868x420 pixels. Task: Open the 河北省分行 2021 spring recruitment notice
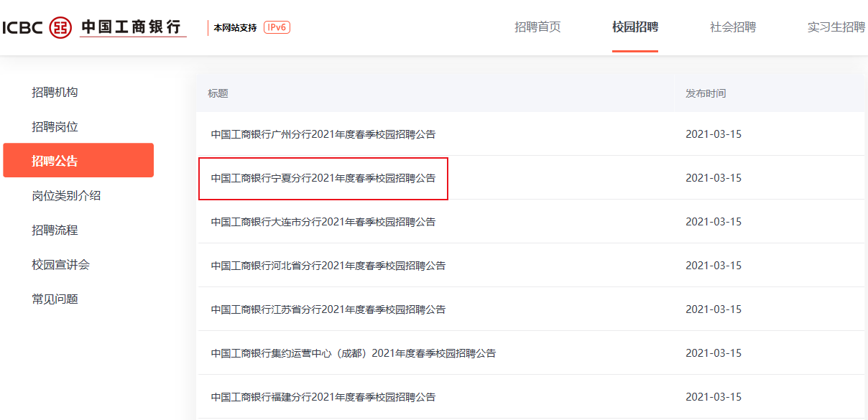[x=328, y=266]
